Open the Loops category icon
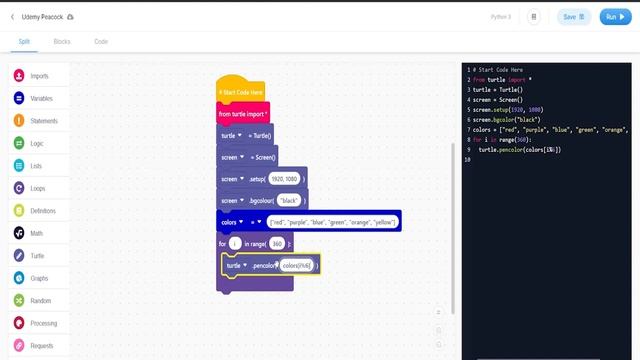Screen dimensions: 640x360 coord(19,188)
